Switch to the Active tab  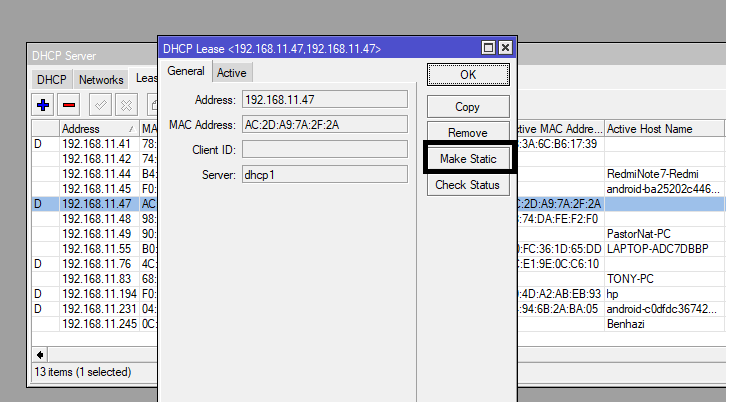point(232,72)
